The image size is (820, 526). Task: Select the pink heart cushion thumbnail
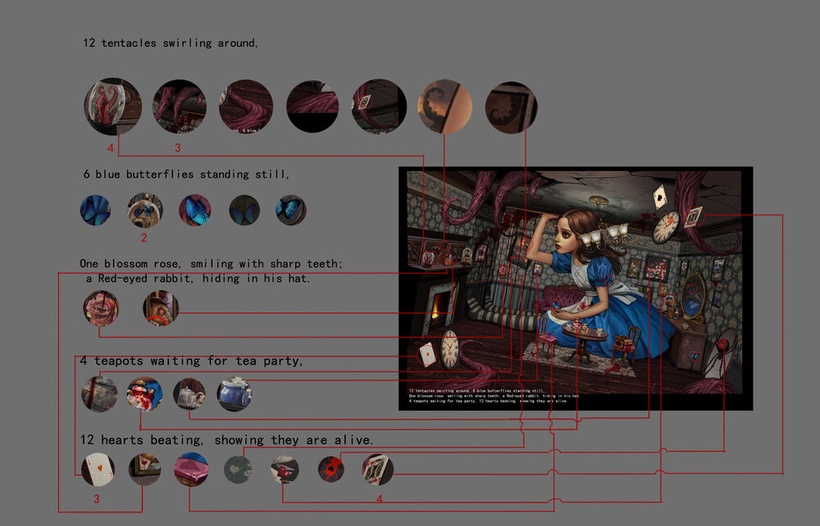point(191,469)
